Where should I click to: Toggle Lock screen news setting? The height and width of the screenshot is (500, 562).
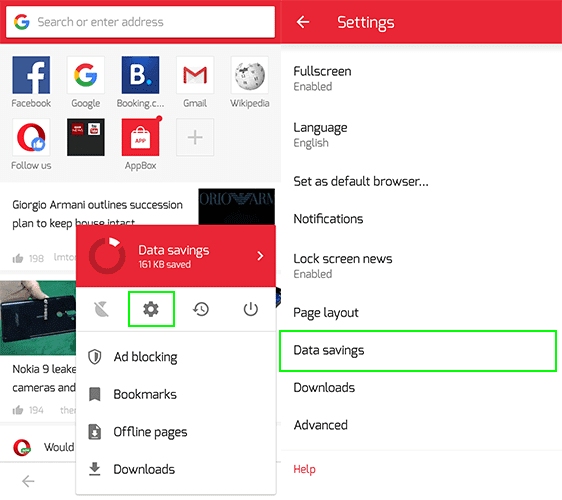tap(421, 266)
